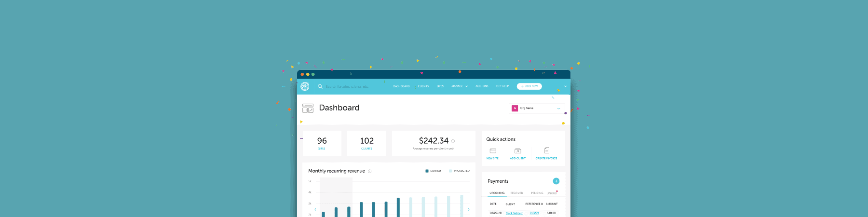Expand the account chevron at navbar's right end

[x=566, y=86]
